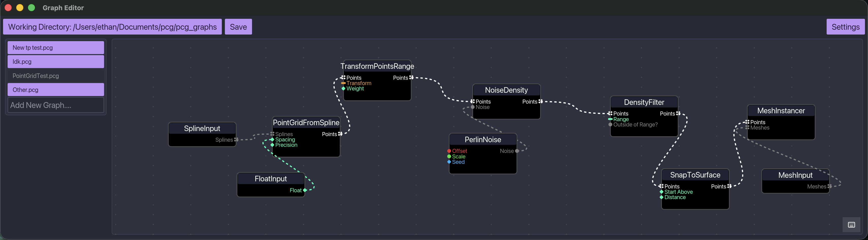
Task: Click Meshes output port on MeshInput node
Action: [830, 186]
